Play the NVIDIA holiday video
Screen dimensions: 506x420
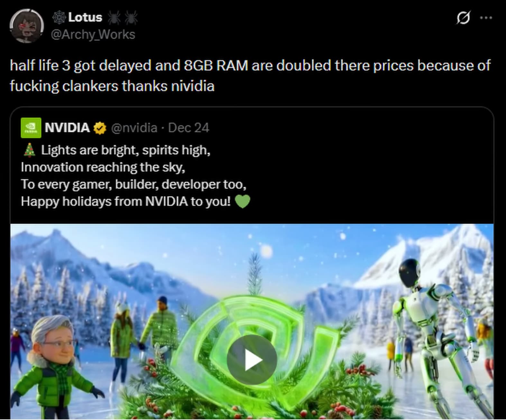point(252,359)
